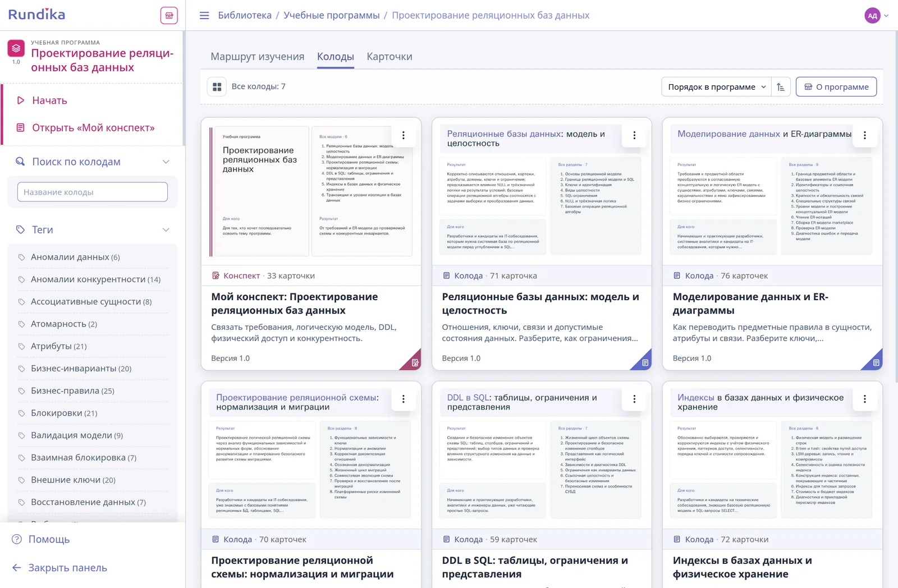Image resolution: width=898 pixels, height=588 pixels.
Task: Open the three-dot menu on the «Моделирование данных» card
Action: click(x=864, y=135)
